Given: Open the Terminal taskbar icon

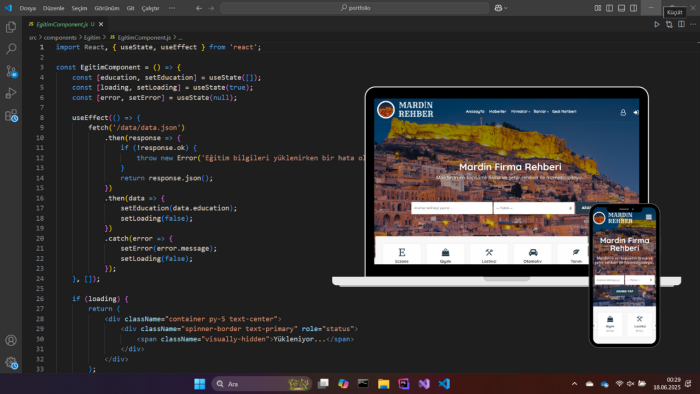Looking at the screenshot, I should coord(363,384).
